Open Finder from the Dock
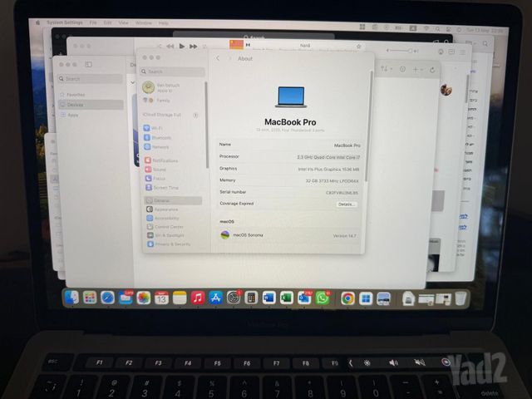This screenshot has height=399, width=532. tap(71, 298)
